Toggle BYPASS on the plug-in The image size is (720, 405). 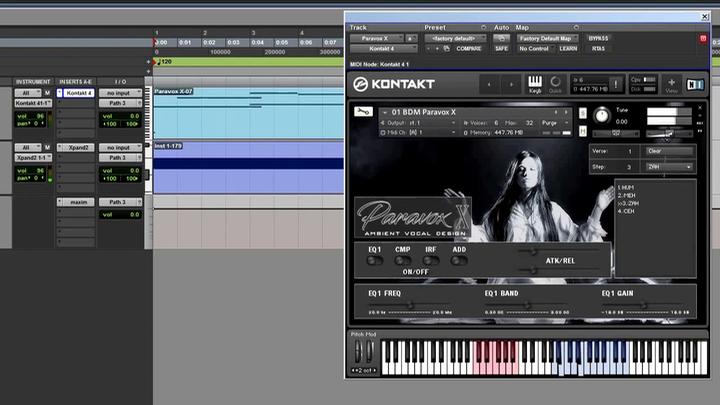click(x=598, y=39)
